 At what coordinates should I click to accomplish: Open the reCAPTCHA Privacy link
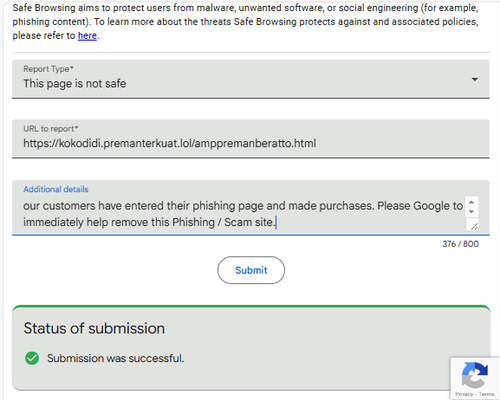tap(464, 394)
